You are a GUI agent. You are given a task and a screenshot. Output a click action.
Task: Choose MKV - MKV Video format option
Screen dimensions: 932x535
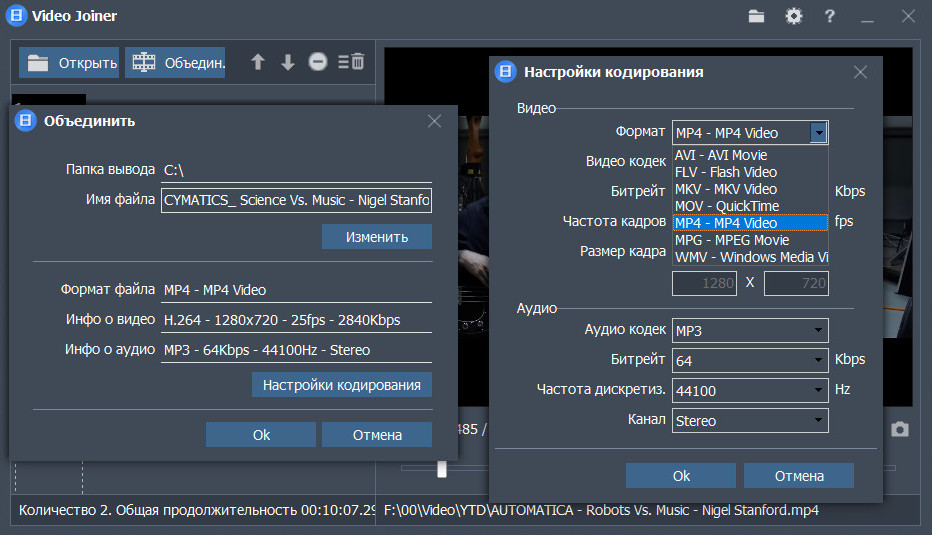[x=726, y=189]
